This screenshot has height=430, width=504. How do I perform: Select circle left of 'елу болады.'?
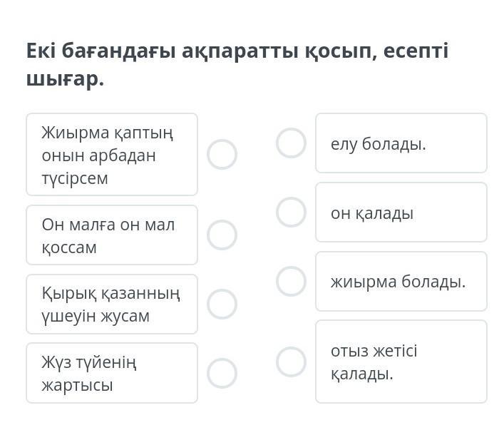point(291,143)
